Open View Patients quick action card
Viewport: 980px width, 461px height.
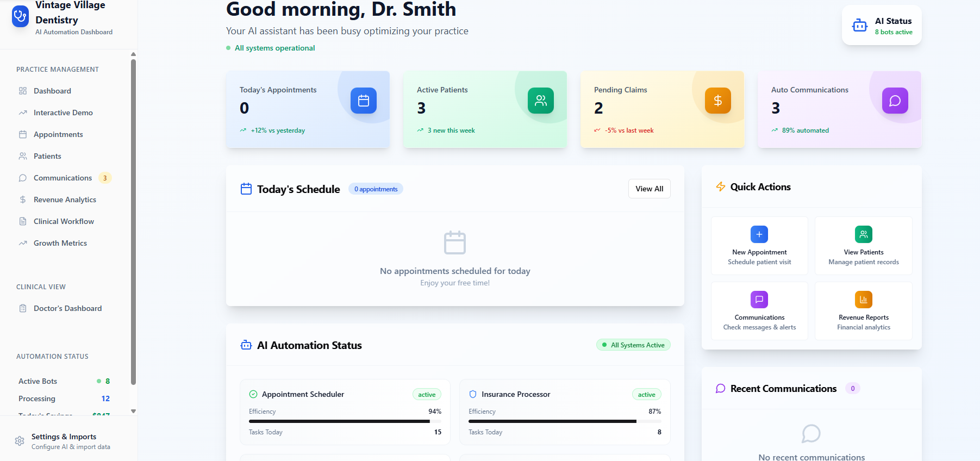(863, 246)
